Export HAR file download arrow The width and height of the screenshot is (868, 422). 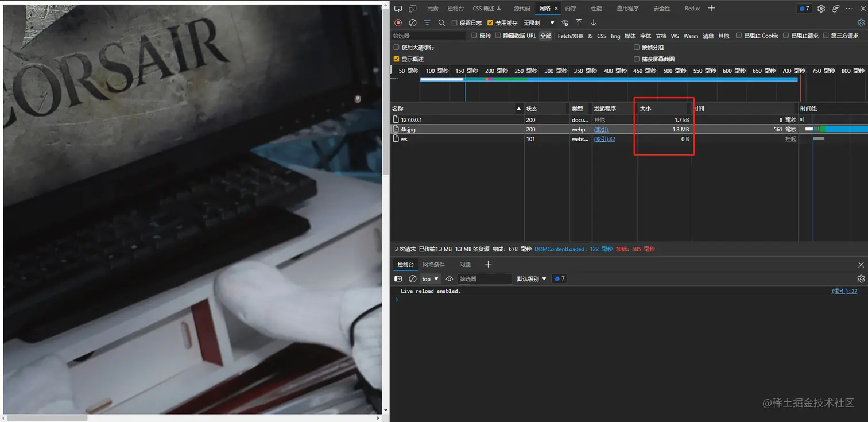click(x=594, y=23)
